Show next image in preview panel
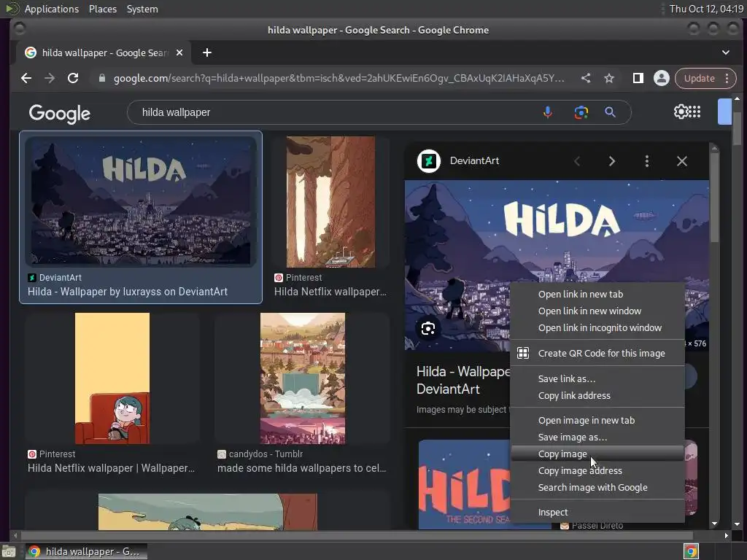 point(612,161)
